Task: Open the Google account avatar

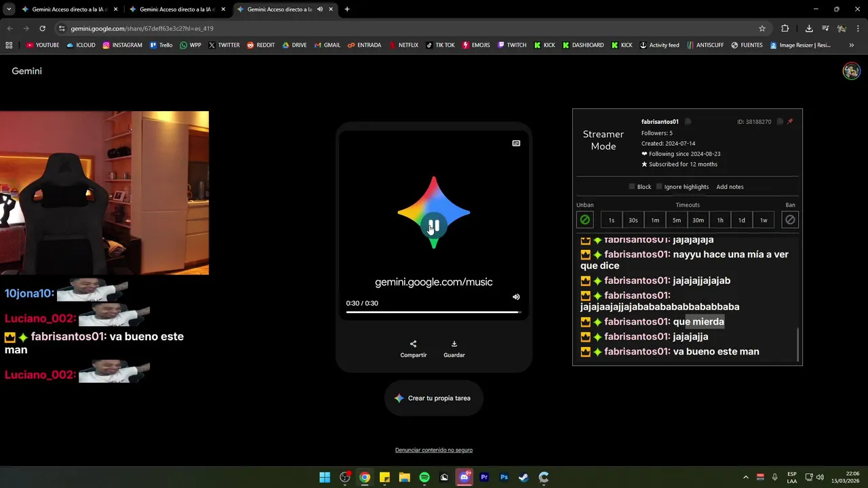Action: [x=851, y=71]
